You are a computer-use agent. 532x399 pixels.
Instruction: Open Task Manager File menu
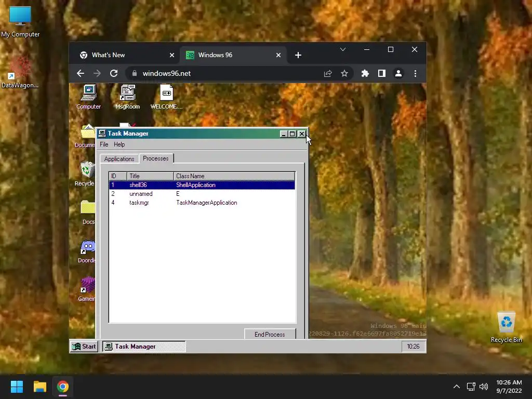tap(104, 144)
